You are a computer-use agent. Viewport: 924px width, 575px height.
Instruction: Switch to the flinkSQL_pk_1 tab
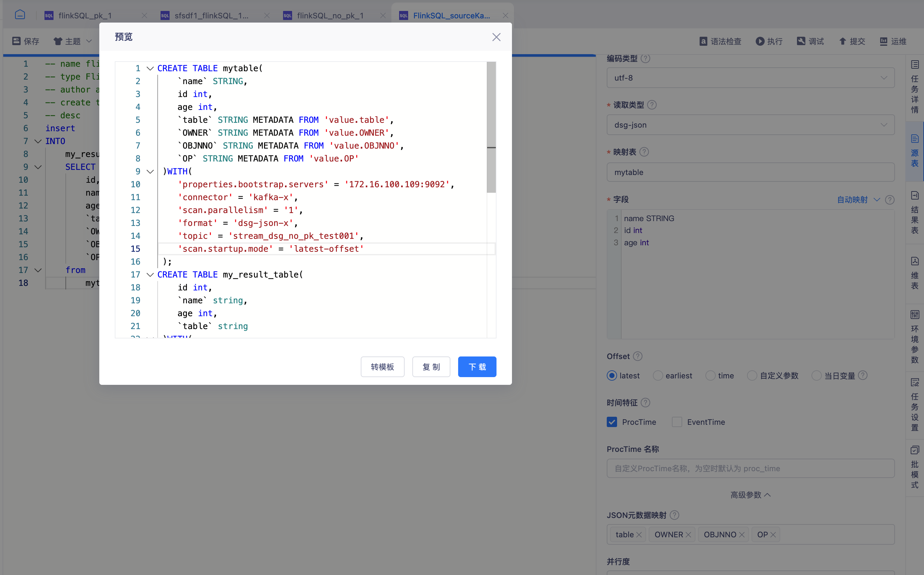point(85,15)
